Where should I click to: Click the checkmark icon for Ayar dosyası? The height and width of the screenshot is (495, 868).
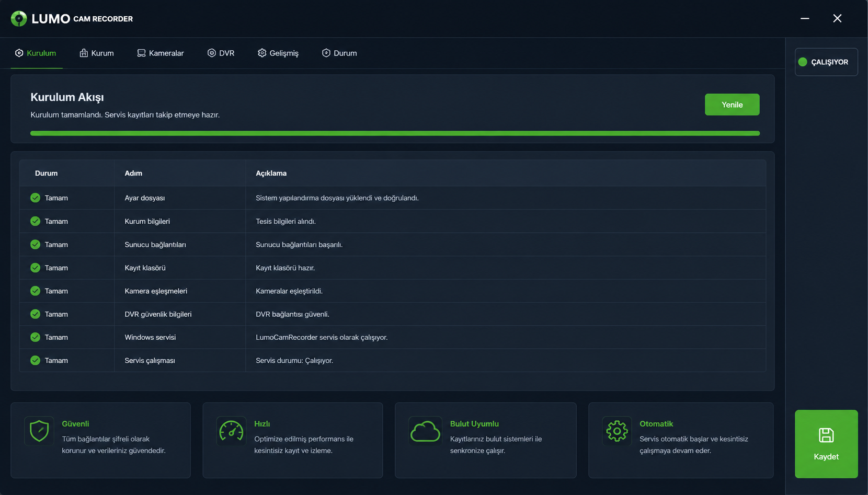(x=35, y=198)
